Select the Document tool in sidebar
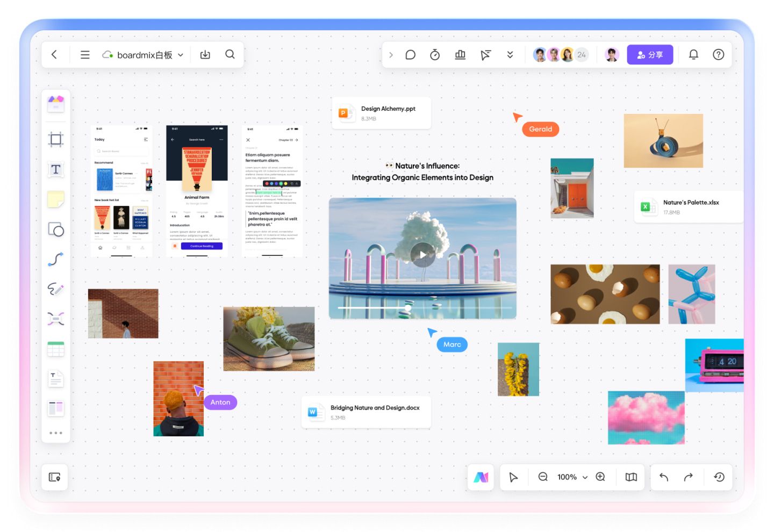 (x=56, y=379)
